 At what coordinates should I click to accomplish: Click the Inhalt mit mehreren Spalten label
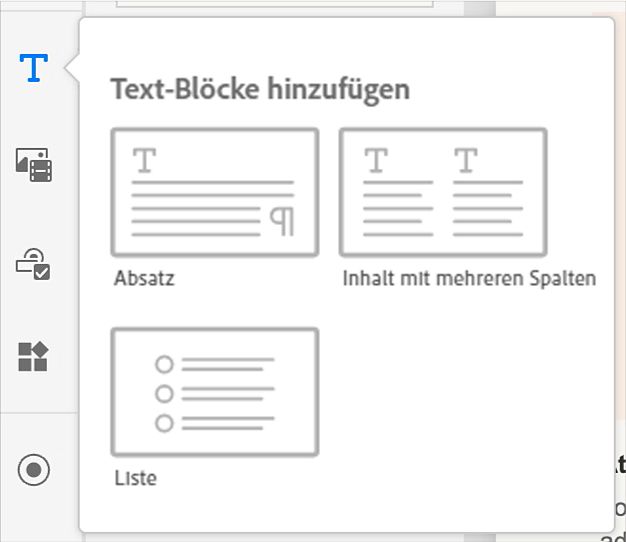click(x=469, y=278)
